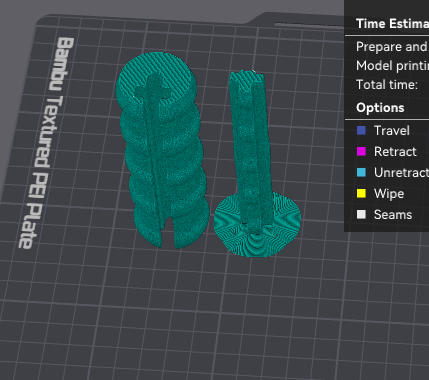429x380 pixels.
Task: Click the Prepare and time row
Action: pos(392,47)
